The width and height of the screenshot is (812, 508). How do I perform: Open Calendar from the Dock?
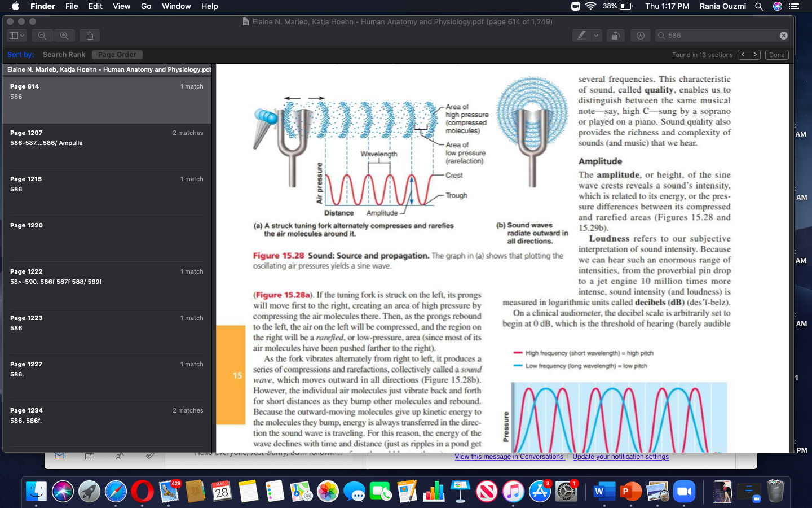point(222,492)
